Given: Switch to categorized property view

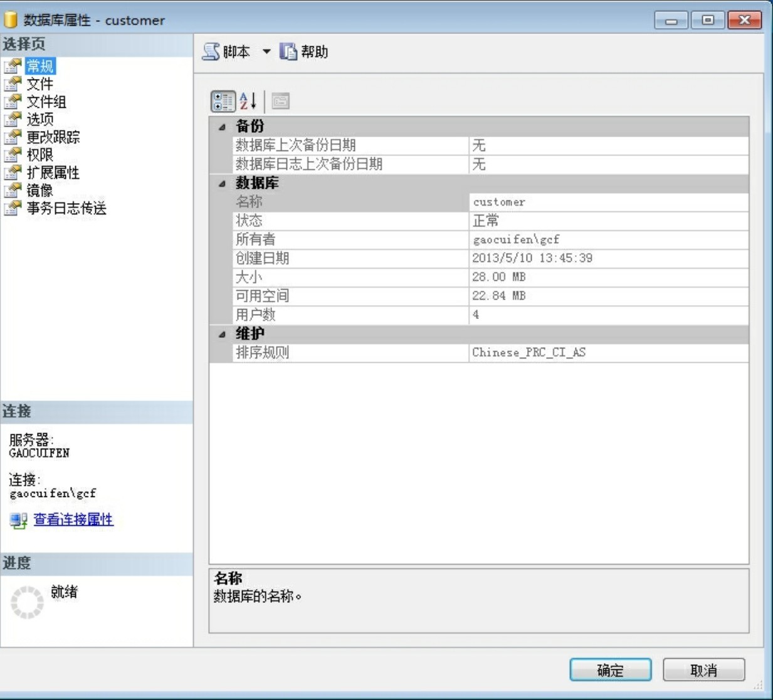Looking at the screenshot, I should coord(223,101).
